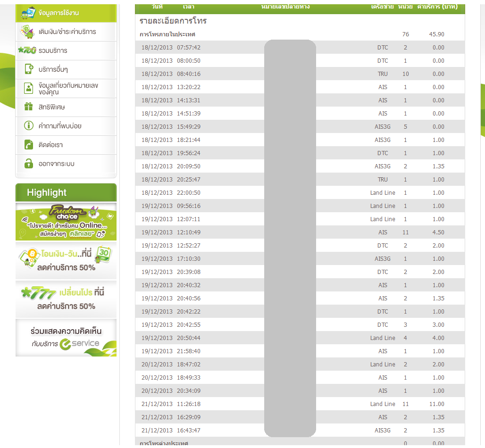Click time 18:49:33 entry
485x448 pixels.
pos(189,378)
